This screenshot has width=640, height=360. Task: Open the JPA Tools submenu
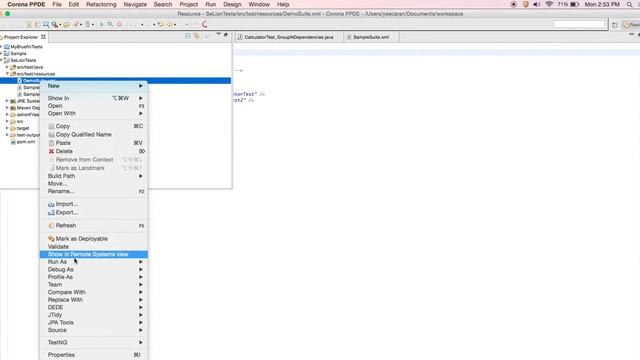click(94, 322)
